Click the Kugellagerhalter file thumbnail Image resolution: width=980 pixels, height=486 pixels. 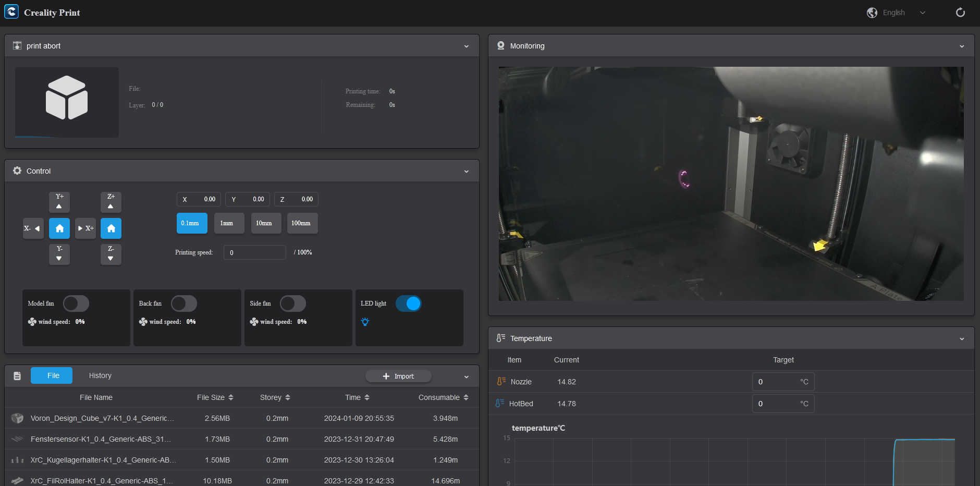17,460
